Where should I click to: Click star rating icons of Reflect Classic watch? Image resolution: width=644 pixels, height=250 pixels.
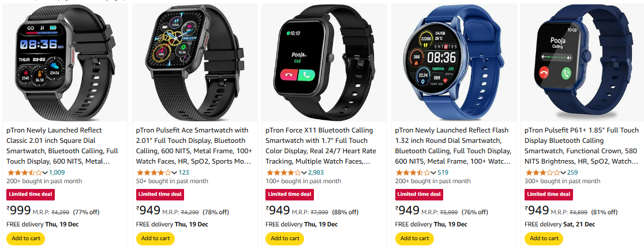pyautogui.click(x=24, y=173)
